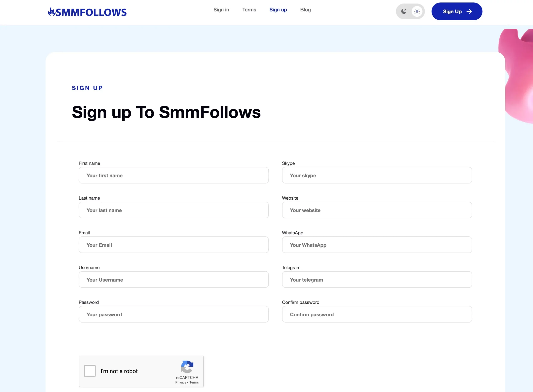Image resolution: width=533 pixels, height=392 pixels.
Task: Enable the reCAPTCHA checkbox
Action: [91, 371]
